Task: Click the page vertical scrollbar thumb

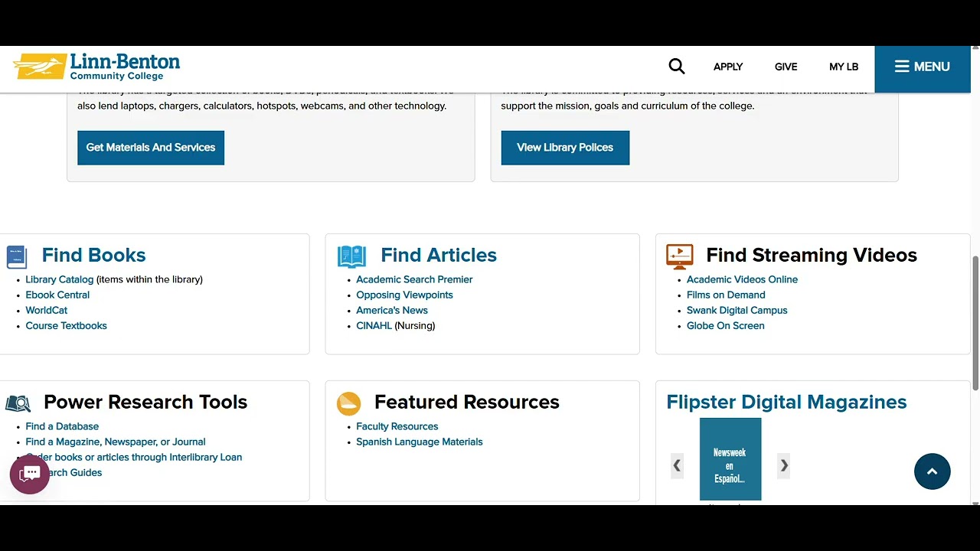Action: pyautogui.click(x=975, y=324)
